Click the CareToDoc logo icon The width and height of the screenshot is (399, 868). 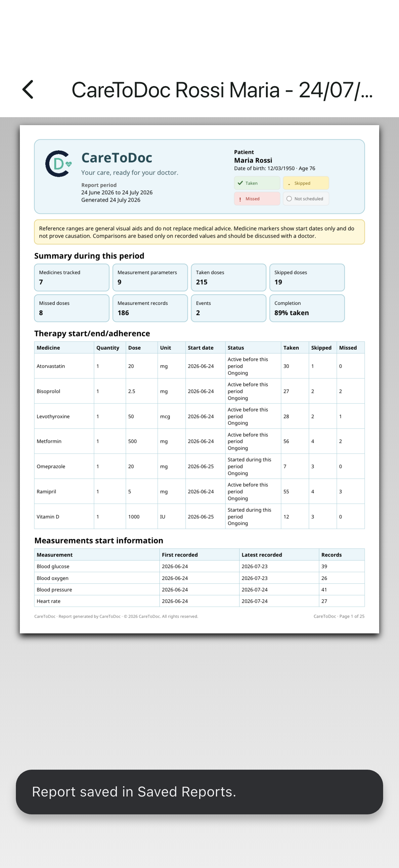[x=59, y=164]
